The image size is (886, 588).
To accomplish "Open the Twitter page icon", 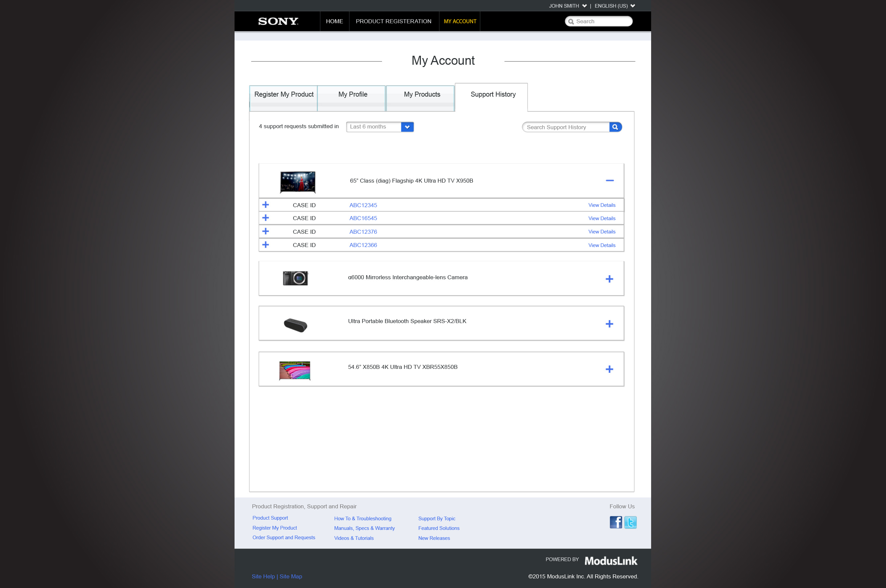I will point(630,522).
